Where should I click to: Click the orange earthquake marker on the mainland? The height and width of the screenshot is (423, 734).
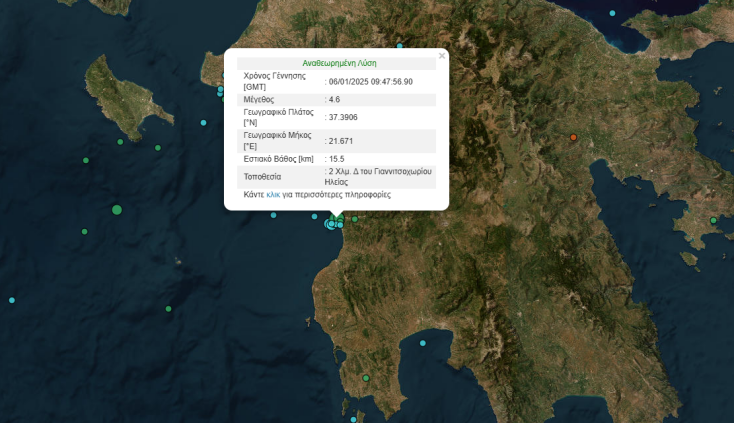click(x=573, y=137)
